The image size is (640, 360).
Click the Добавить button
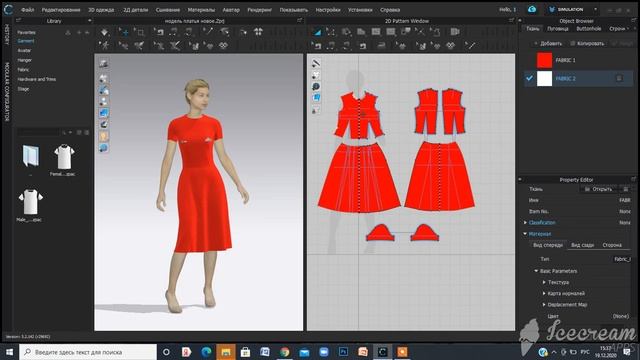tap(548, 43)
